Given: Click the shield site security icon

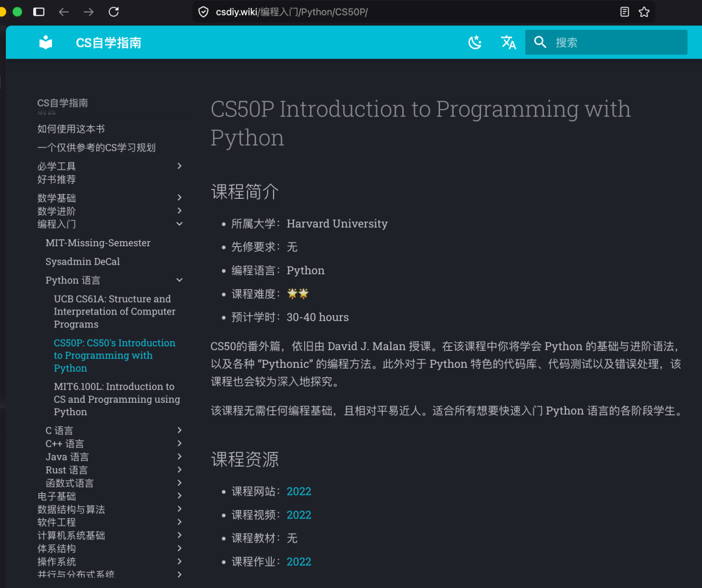Looking at the screenshot, I should click(x=203, y=12).
